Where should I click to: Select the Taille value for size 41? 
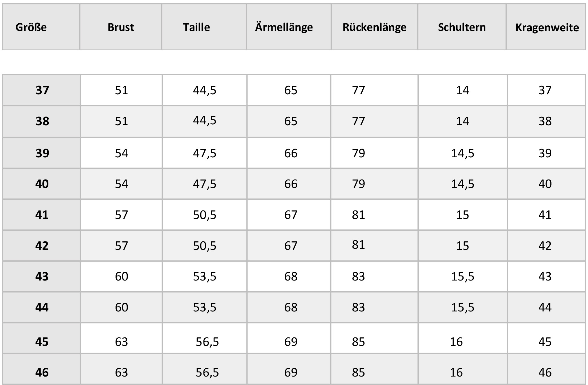(x=205, y=215)
